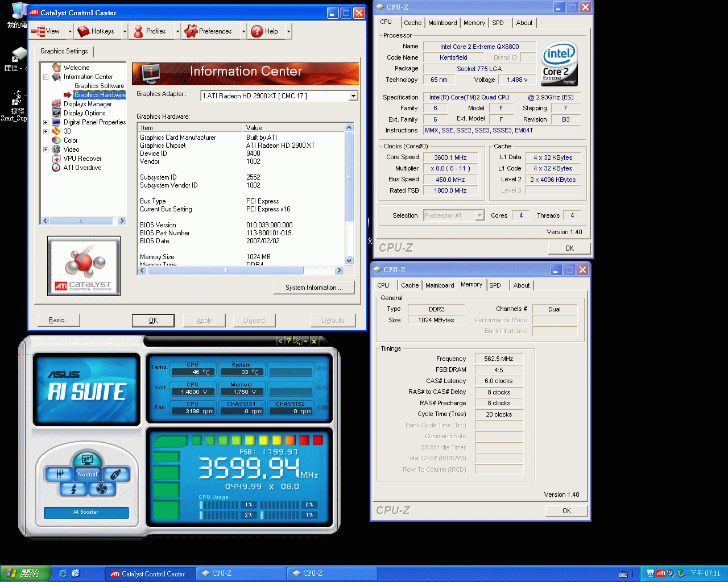Click the ATI icon in the system tray

pyautogui.click(x=660, y=573)
